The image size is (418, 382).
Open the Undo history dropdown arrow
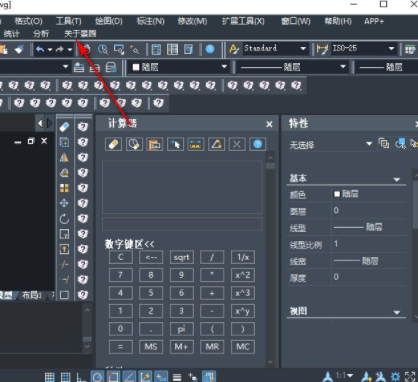tap(50, 50)
